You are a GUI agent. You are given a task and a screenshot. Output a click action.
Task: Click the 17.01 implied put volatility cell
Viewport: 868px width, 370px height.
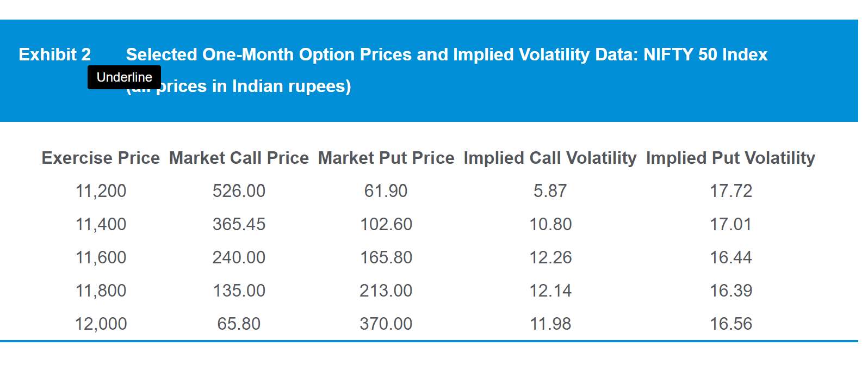[730, 224]
